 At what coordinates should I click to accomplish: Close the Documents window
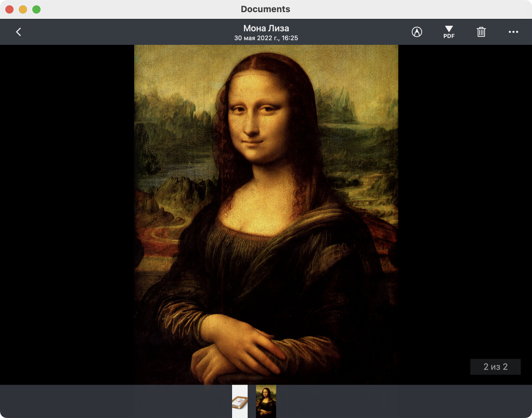point(9,9)
